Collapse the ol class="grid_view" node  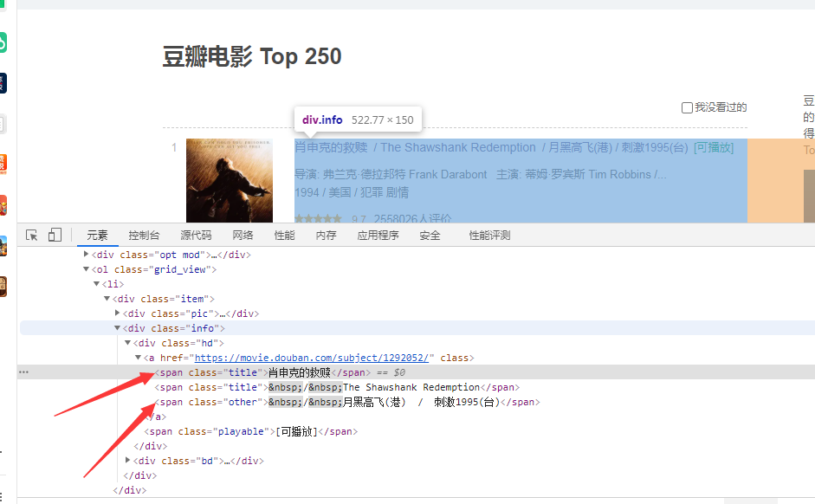pos(86,269)
